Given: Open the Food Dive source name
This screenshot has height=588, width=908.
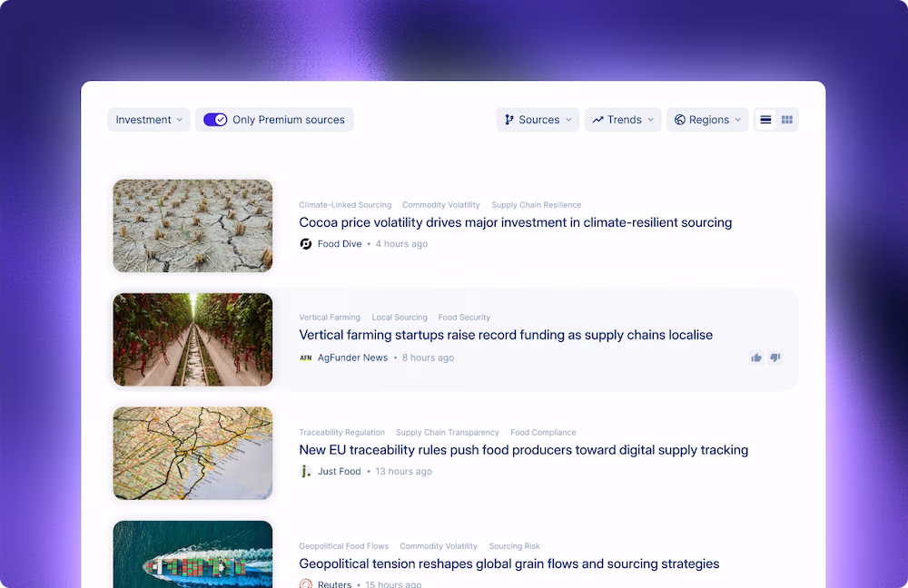Looking at the screenshot, I should point(340,244).
